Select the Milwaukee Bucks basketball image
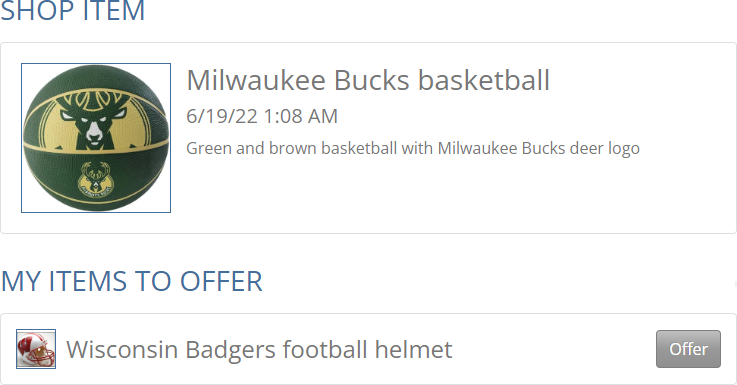Image resolution: width=737 pixels, height=385 pixels. tap(96, 138)
